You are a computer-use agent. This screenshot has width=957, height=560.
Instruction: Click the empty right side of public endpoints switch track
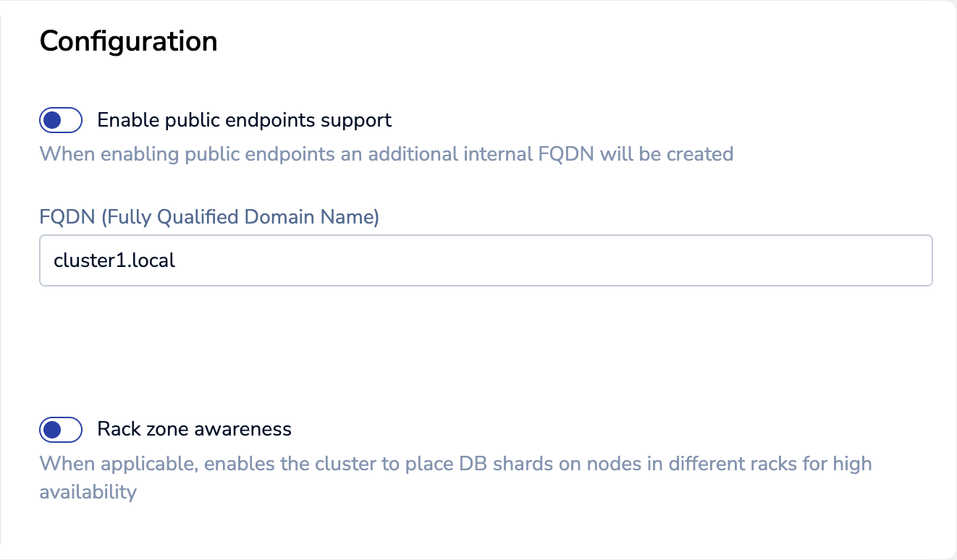tap(72, 120)
